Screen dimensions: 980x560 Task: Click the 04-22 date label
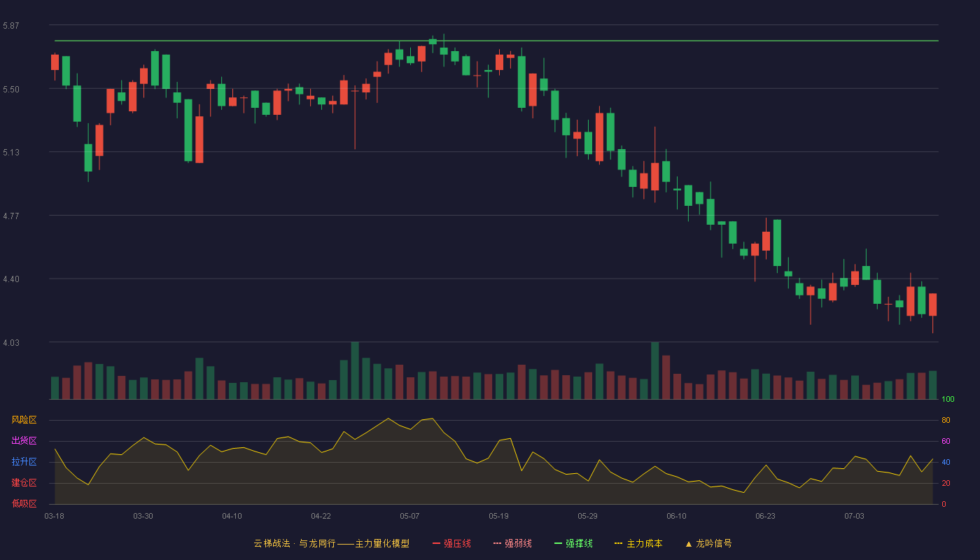tap(321, 516)
